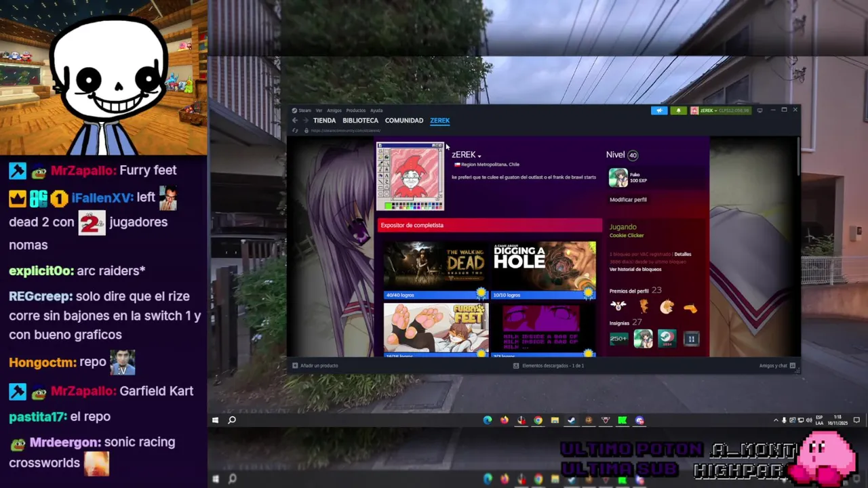Image resolution: width=868 pixels, height=488 pixels.
Task: Open the Furry Feet showcase game
Action: 436,327
